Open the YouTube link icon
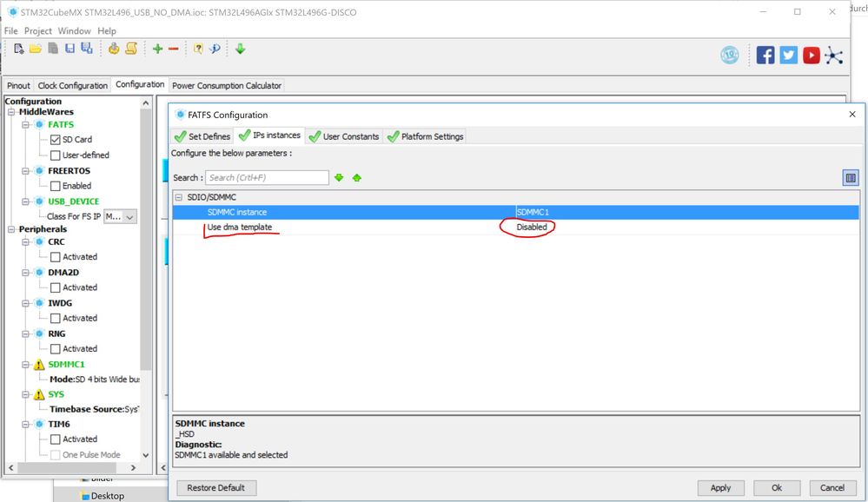 click(x=812, y=56)
